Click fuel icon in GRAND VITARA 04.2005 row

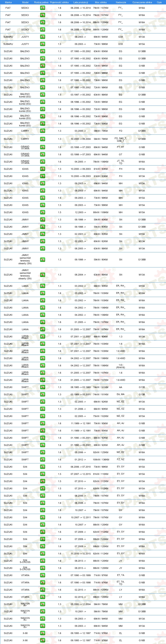pos(42,162)
